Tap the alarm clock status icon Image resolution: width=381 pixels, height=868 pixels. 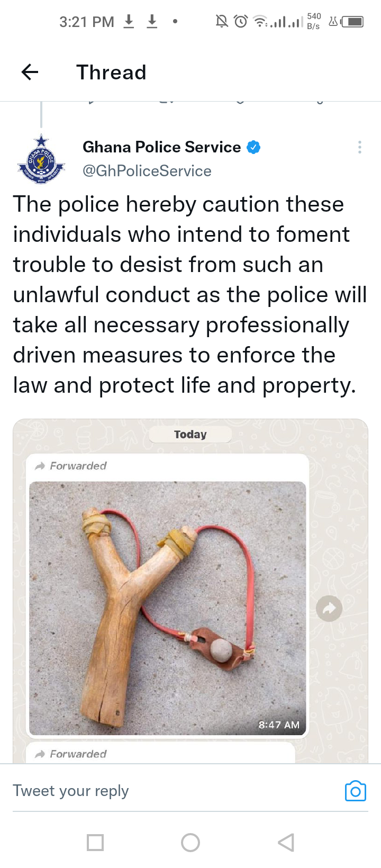click(241, 21)
